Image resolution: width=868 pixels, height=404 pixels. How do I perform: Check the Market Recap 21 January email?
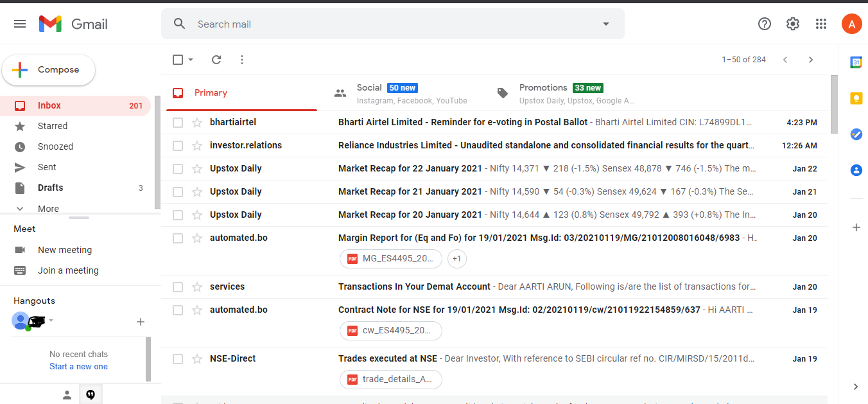(x=178, y=191)
